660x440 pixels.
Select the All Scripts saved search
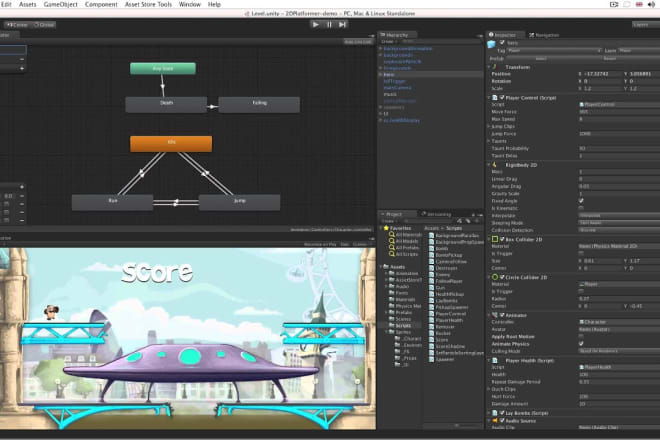404,254
